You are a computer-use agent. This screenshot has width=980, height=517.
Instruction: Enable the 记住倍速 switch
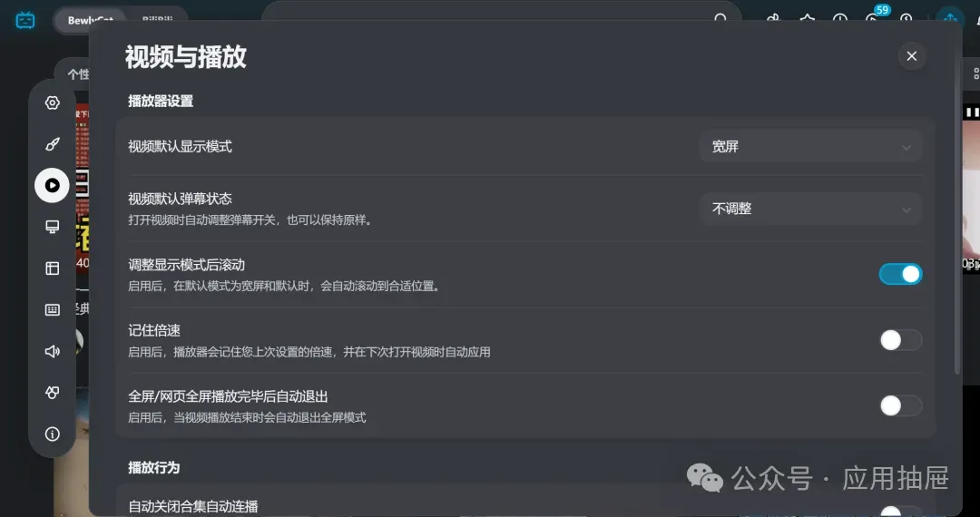pos(901,340)
